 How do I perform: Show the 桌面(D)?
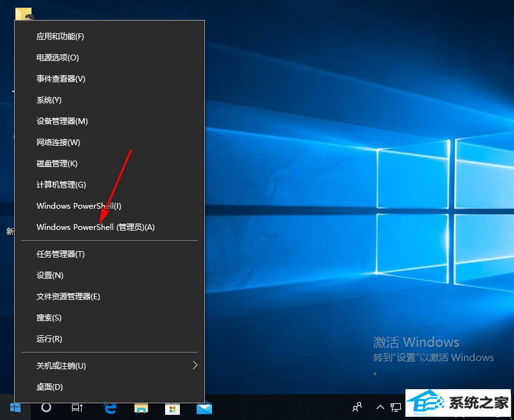[x=109, y=387]
